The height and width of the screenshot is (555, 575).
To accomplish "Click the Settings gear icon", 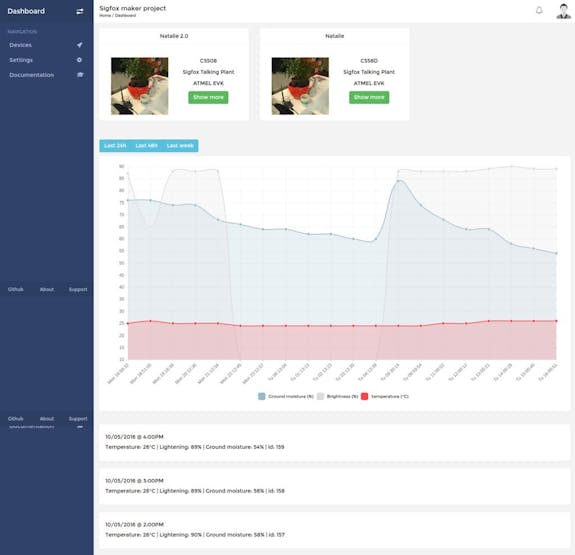I will pyautogui.click(x=79, y=60).
